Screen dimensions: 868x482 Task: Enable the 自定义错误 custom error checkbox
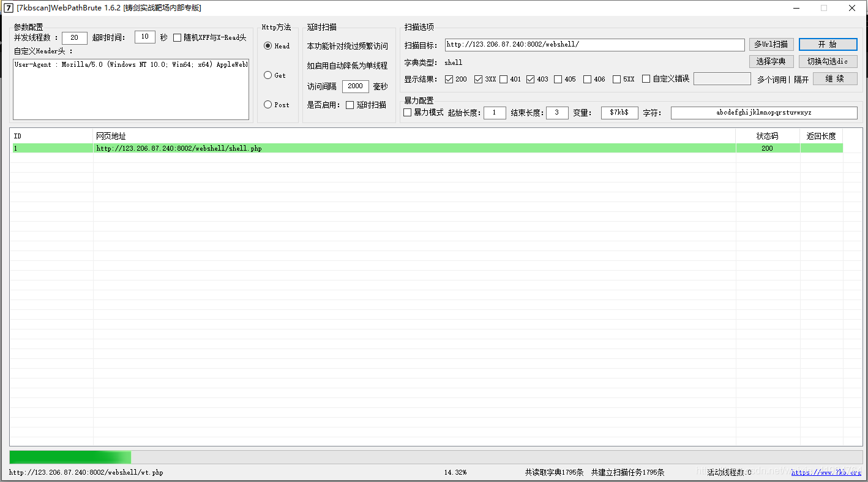(x=646, y=79)
